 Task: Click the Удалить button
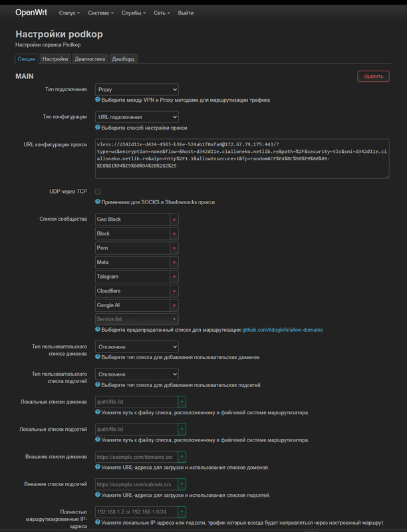(x=373, y=76)
